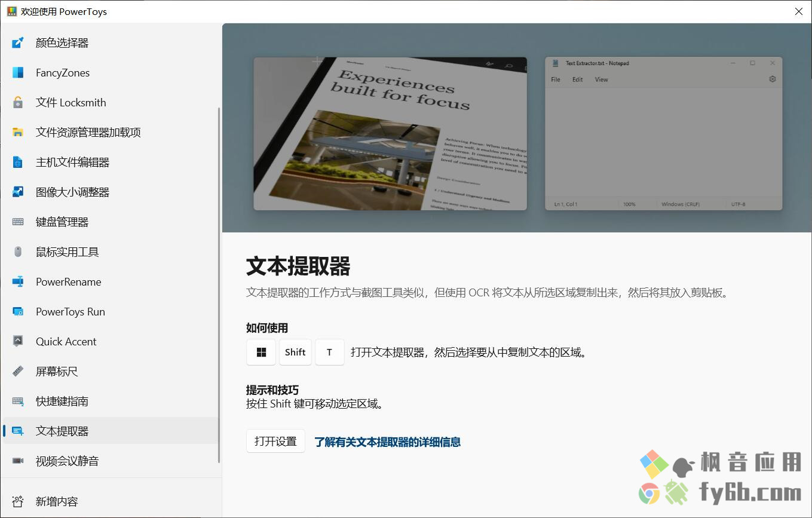This screenshot has width=812, height=518.
Task: Select 视频会议静音 item
Action: 111,461
